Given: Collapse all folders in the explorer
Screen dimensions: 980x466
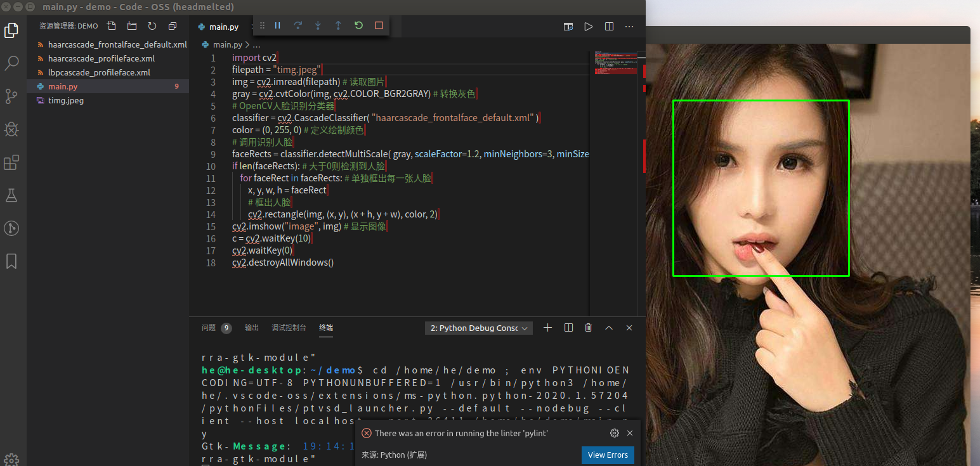Looking at the screenshot, I should tap(173, 26).
